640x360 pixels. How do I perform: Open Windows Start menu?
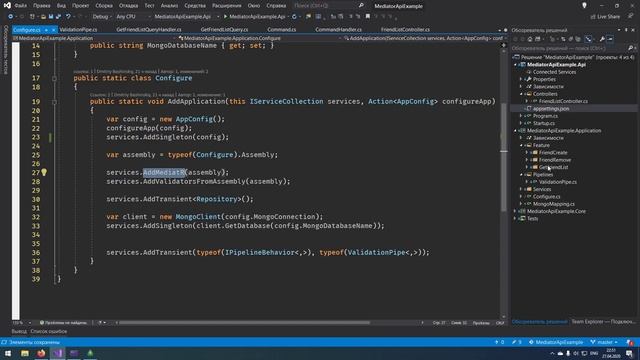tap(8, 353)
